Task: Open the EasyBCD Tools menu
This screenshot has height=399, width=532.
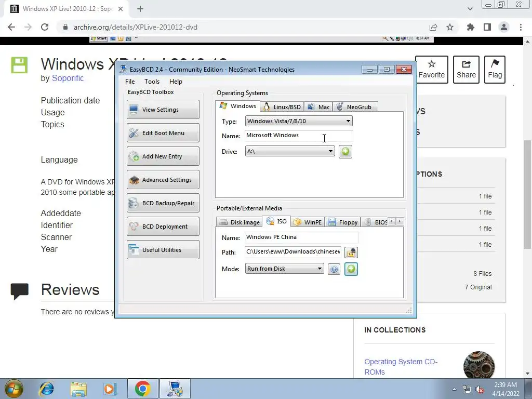Action: [x=152, y=82]
